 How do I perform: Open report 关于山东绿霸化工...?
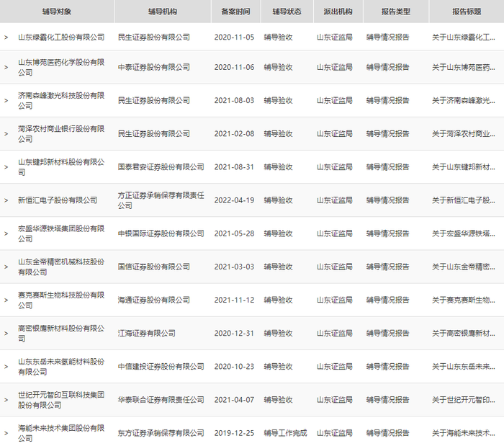tap(464, 37)
